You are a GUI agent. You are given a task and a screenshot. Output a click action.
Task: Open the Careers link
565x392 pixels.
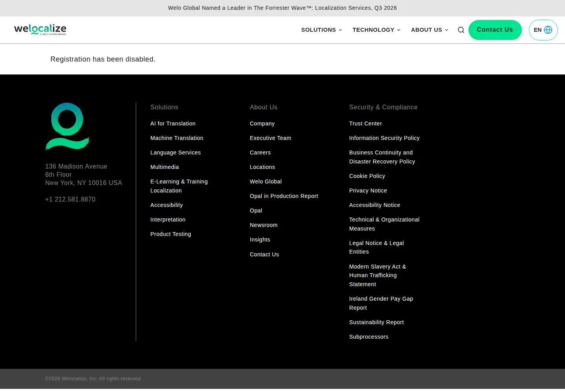(x=260, y=152)
